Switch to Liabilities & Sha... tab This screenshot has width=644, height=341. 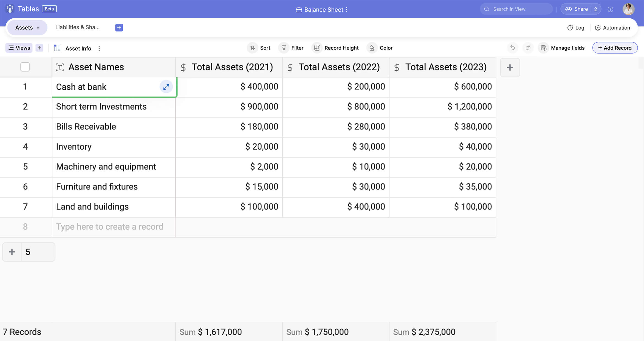(77, 27)
